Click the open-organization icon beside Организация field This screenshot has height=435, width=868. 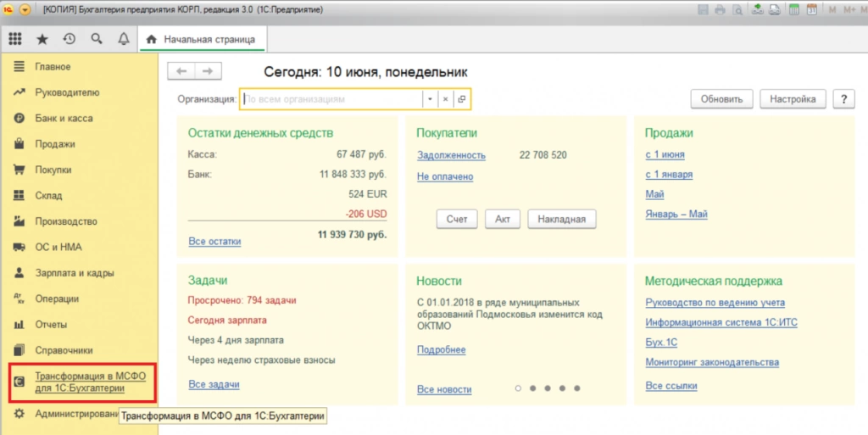tap(462, 99)
